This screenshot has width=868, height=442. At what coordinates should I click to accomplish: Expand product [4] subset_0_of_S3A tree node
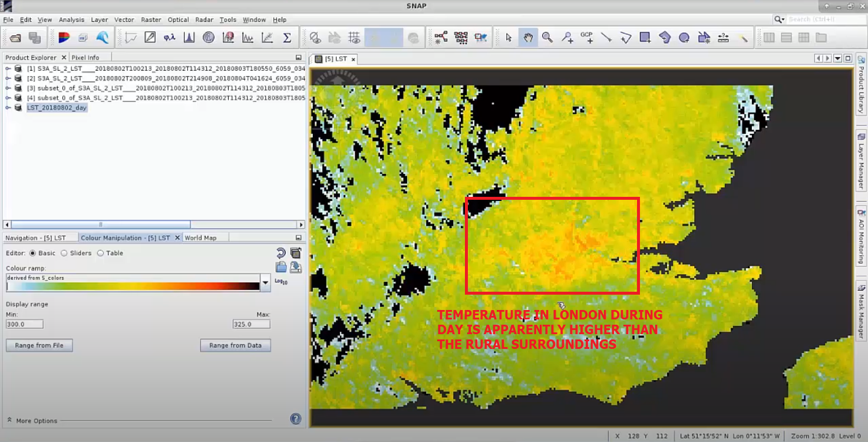tap(8, 98)
